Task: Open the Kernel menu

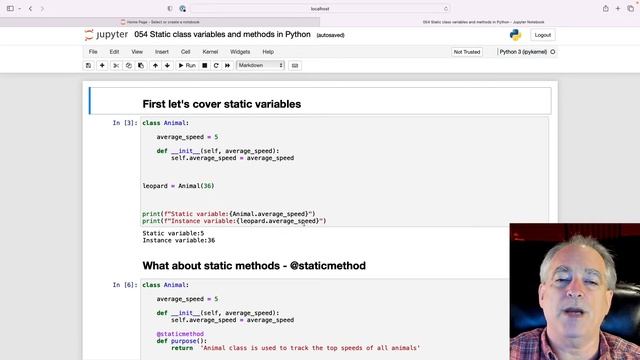Action: click(x=210, y=52)
